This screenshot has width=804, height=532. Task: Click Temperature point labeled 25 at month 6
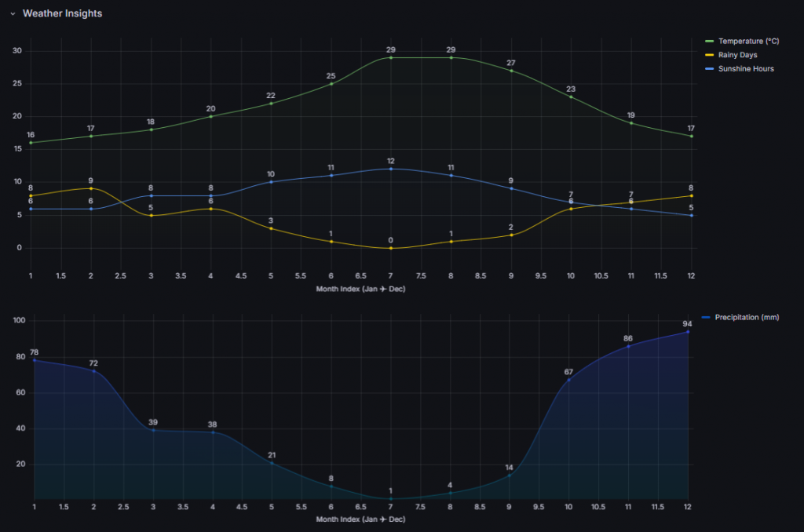[x=331, y=84]
